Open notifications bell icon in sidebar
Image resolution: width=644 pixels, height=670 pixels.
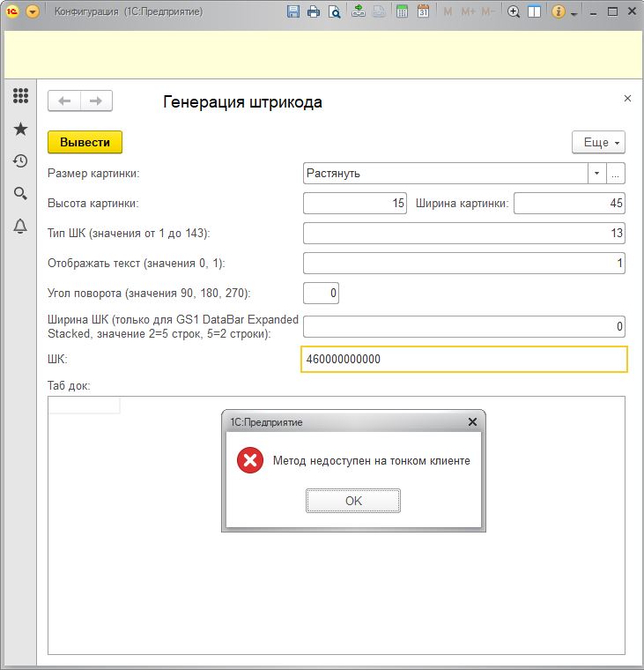point(20,226)
